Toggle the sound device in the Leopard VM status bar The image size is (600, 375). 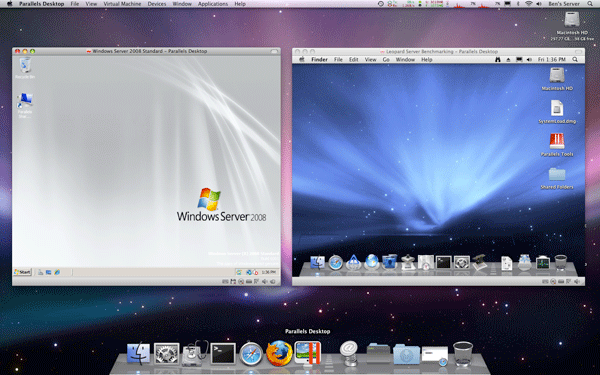point(577,282)
